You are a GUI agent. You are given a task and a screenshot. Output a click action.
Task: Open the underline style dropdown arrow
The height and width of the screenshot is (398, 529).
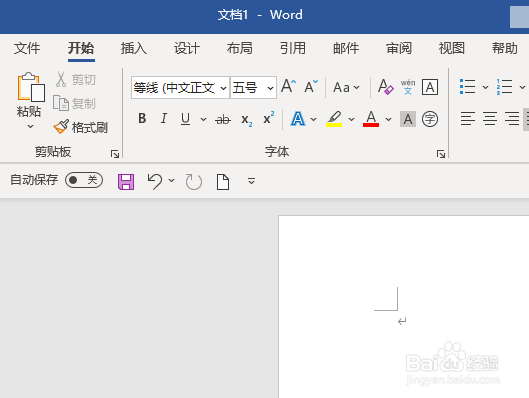[203, 119]
